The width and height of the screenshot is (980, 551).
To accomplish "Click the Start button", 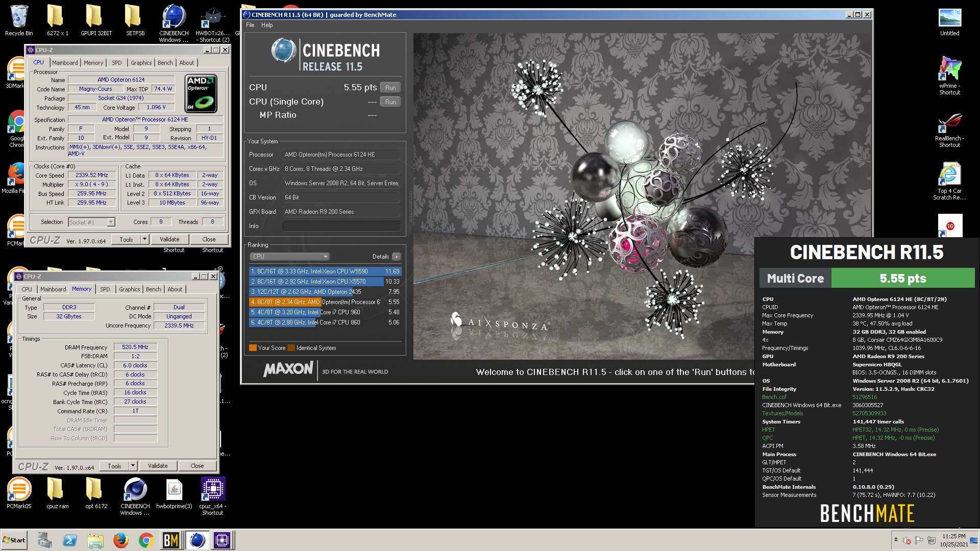I will pyautogui.click(x=14, y=540).
